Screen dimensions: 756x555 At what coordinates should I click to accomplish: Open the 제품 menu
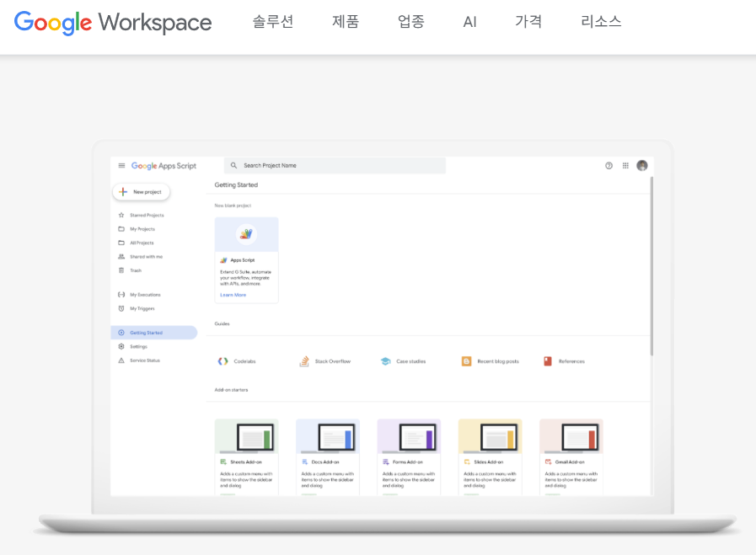pyautogui.click(x=346, y=21)
